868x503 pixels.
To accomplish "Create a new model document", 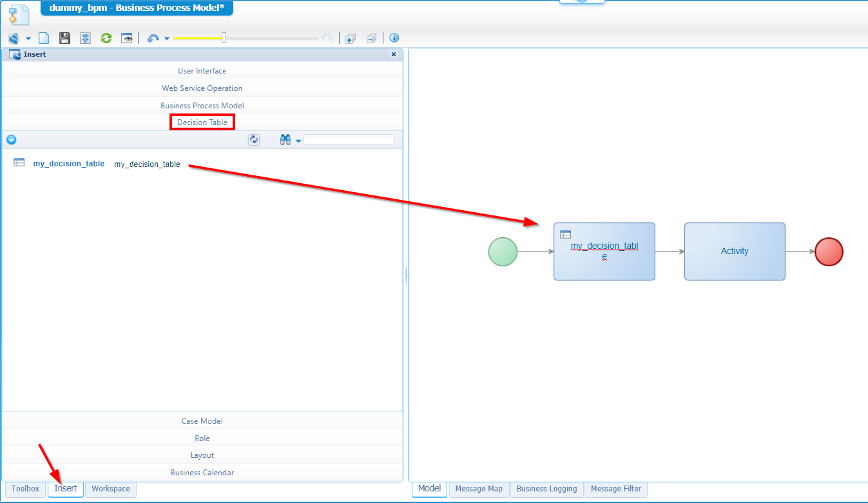I will (x=43, y=38).
